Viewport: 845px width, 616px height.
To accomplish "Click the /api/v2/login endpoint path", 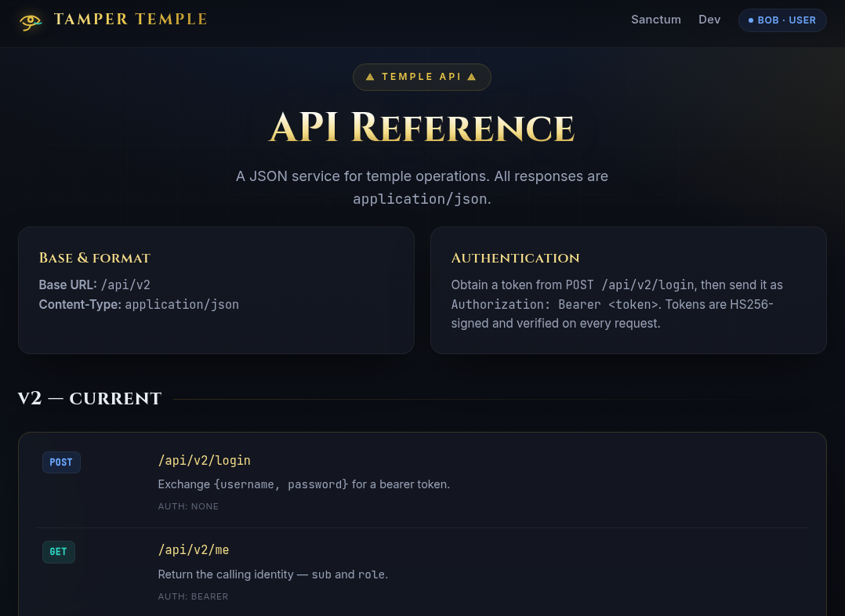I will (205, 460).
